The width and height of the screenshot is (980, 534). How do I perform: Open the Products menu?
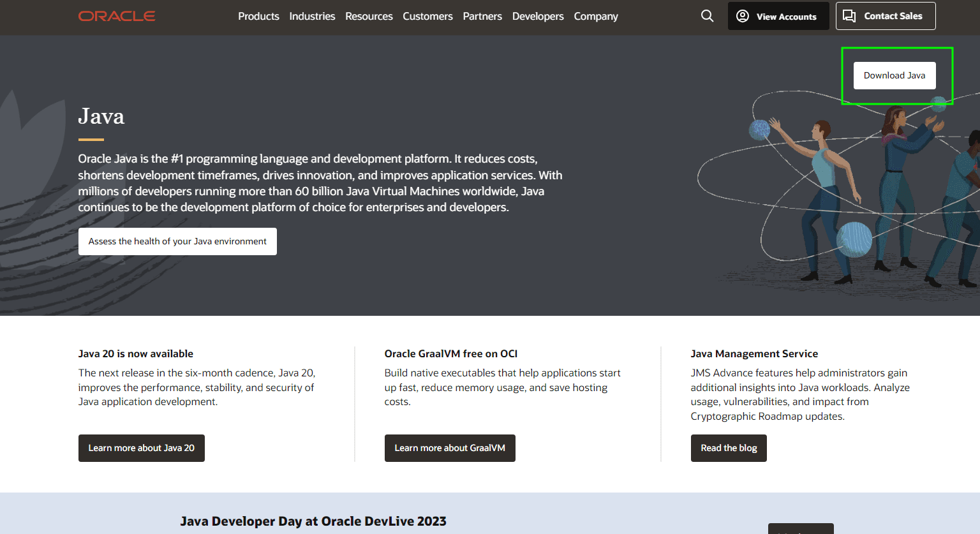point(258,16)
